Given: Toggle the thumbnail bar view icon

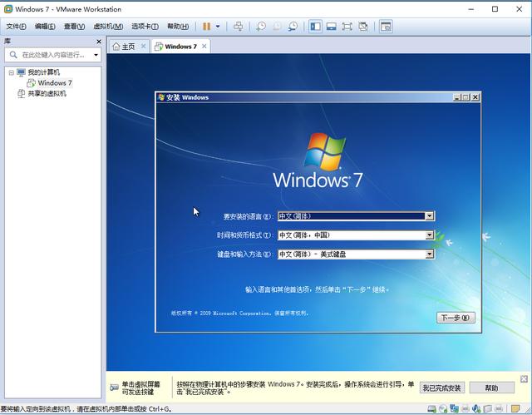Looking at the screenshot, I should [x=331, y=27].
